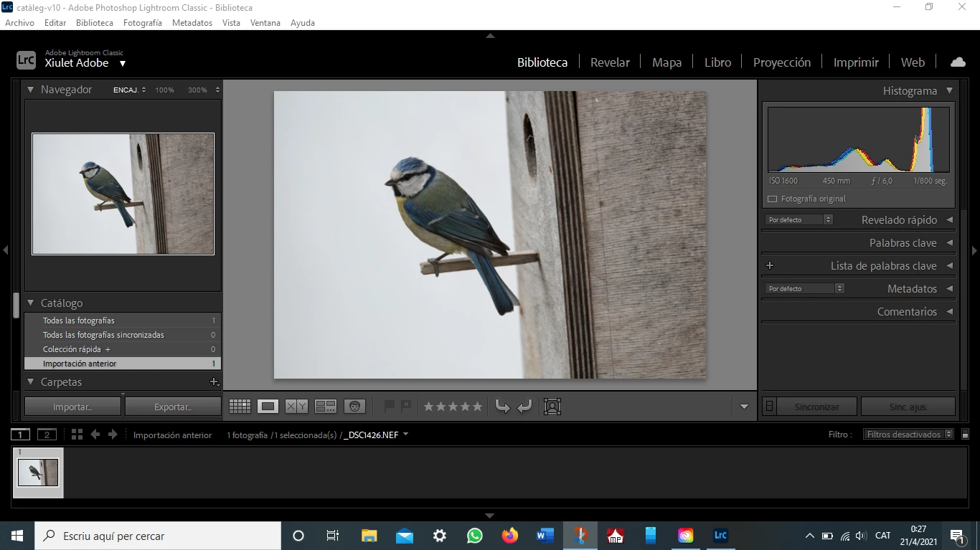Click the draw face region tool
This screenshot has width=980, height=550.
pyautogui.click(x=552, y=407)
